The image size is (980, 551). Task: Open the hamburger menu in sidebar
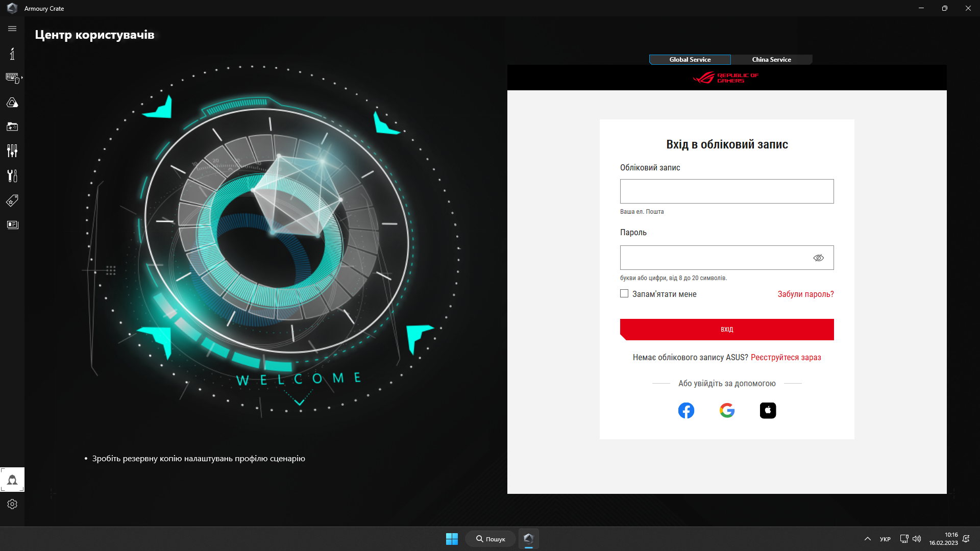click(x=12, y=29)
